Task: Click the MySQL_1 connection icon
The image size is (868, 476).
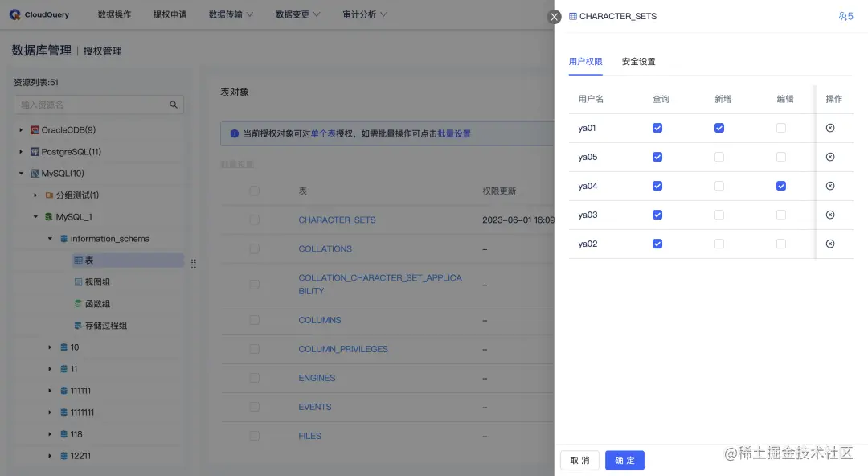Action: click(49, 216)
